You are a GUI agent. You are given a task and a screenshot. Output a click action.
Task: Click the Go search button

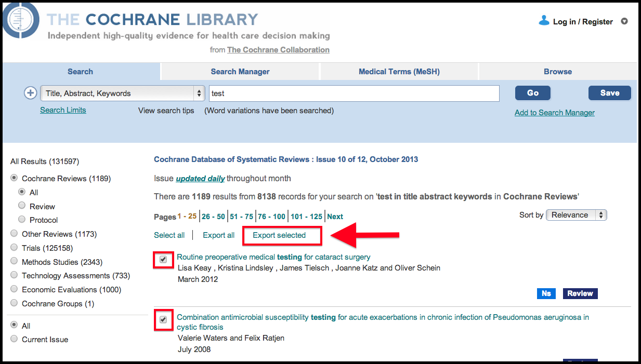[x=533, y=93]
